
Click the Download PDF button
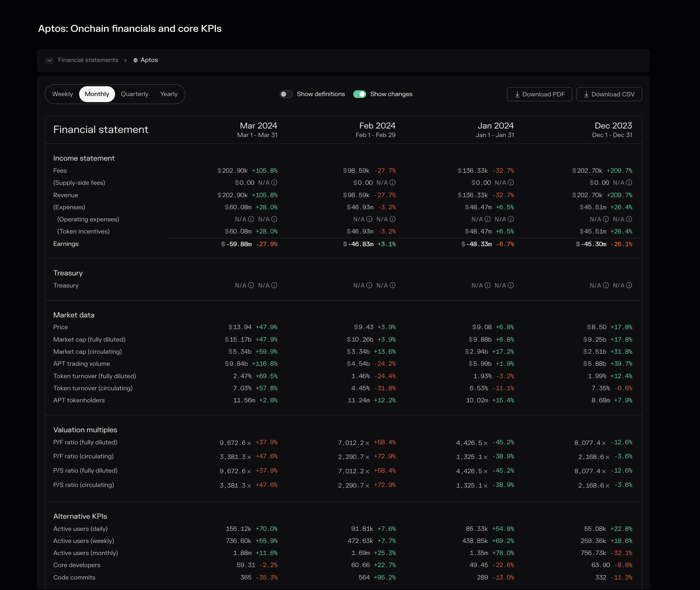point(539,94)
